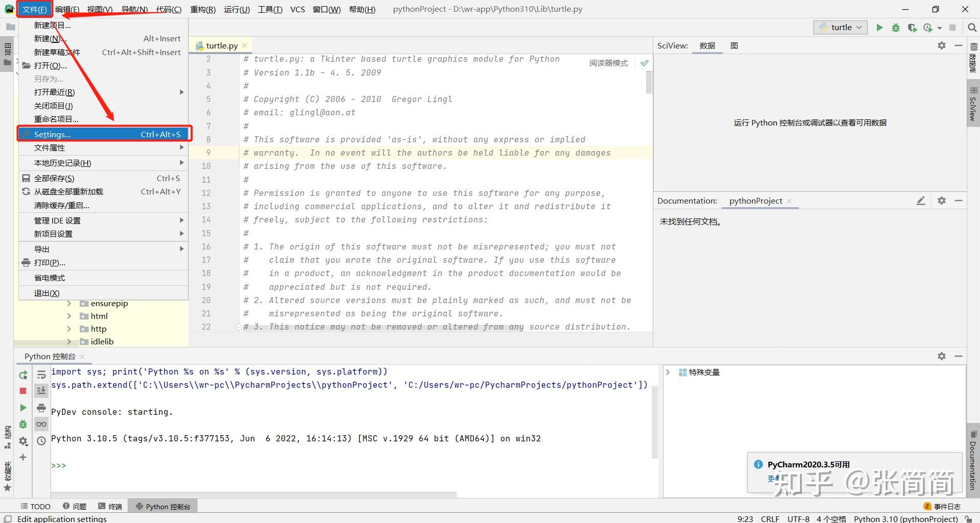Expand the idlelib folder in the project tree
The height and width of the screenshot is (523, 980).
coord(69,341)
